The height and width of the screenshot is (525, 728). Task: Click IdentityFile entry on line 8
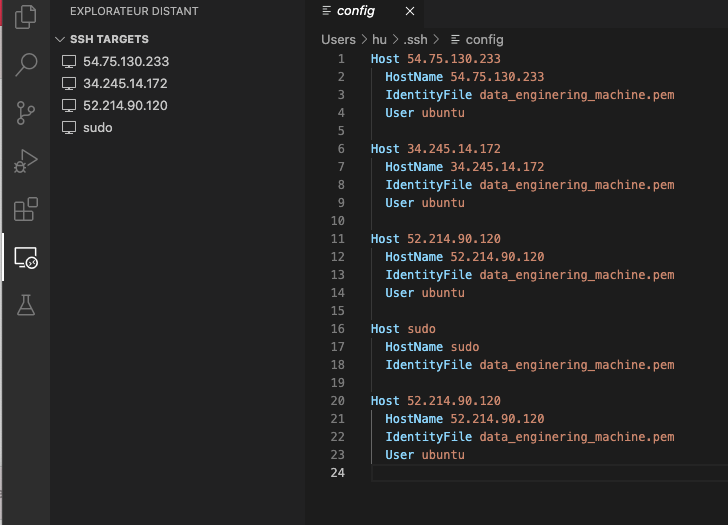(x=530, y=185)
